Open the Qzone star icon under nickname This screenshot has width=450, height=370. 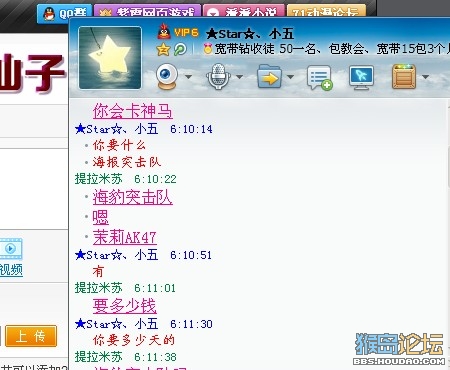click(163, 50)
